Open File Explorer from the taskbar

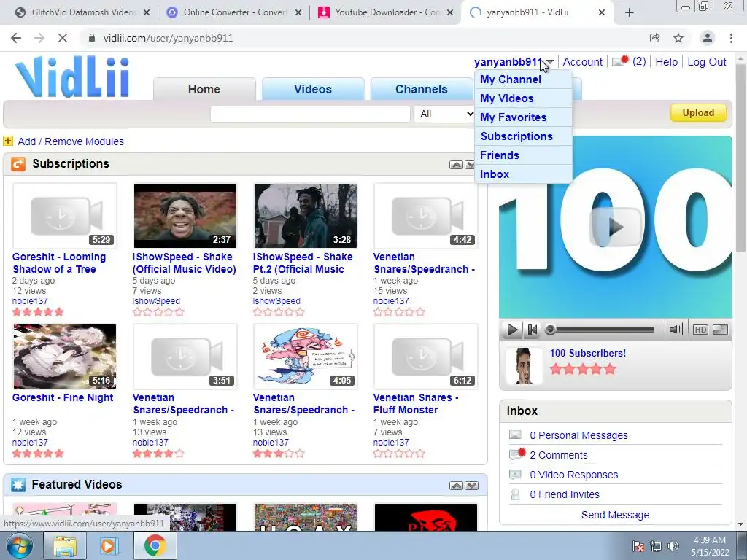click(x=65, y=545)
